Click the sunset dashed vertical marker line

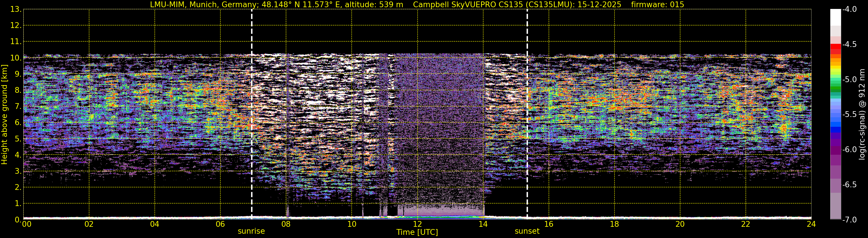527,113
